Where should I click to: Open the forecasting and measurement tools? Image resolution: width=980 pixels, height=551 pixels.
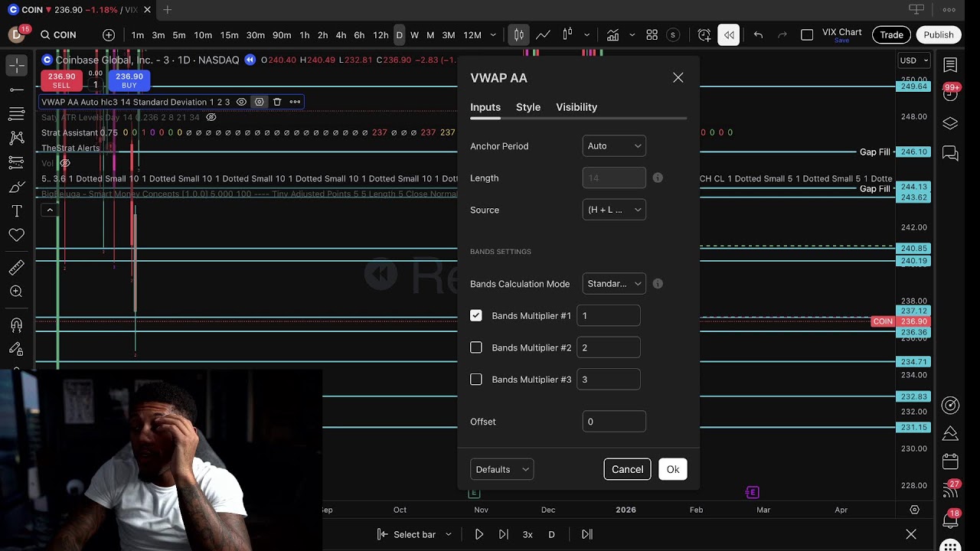[x=16, y=162]
